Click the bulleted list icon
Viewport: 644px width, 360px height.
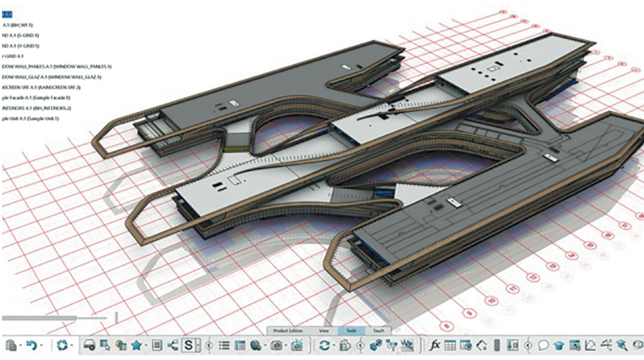click(x=224, y=345)
